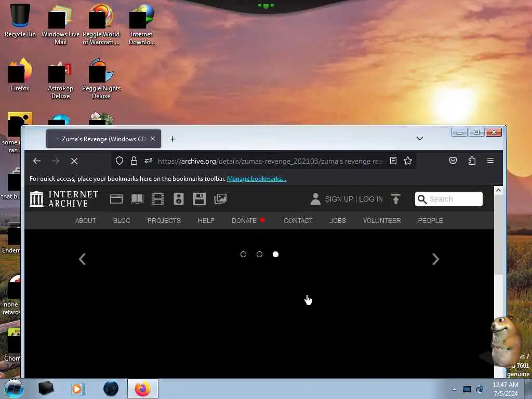The image size is (532, 399).
Task: Close the Zuma's Revenge tab
Action: pos(153,139)
